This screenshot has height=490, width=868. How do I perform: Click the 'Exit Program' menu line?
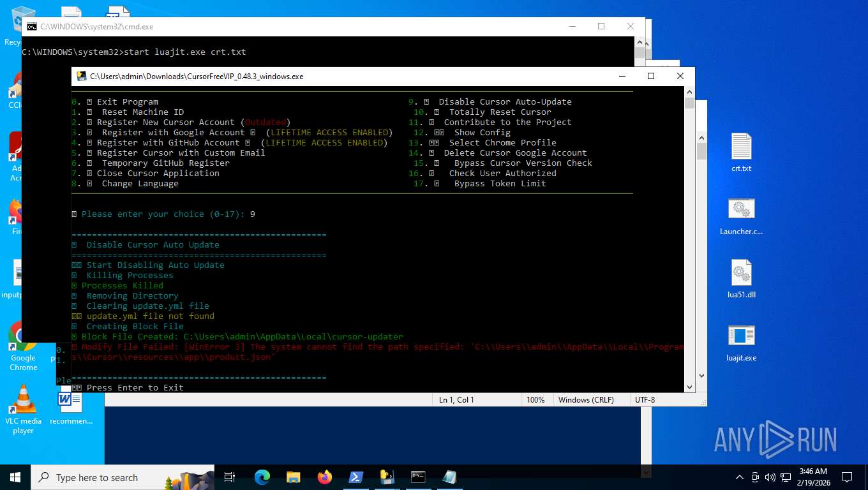click(x=115, y=102)
